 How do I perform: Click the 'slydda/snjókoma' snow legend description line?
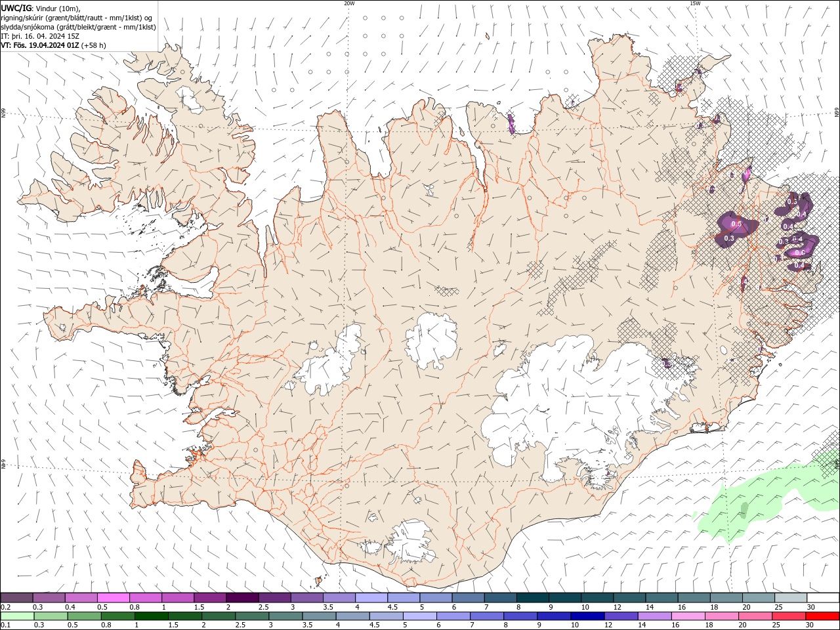[79, 27]
